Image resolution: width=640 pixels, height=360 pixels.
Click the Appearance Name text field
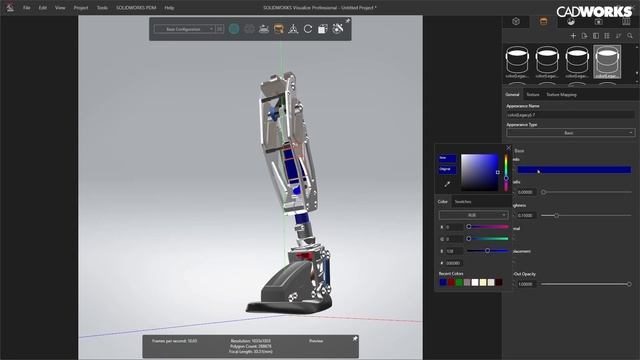pyautogui.click(x=570, y=115)
